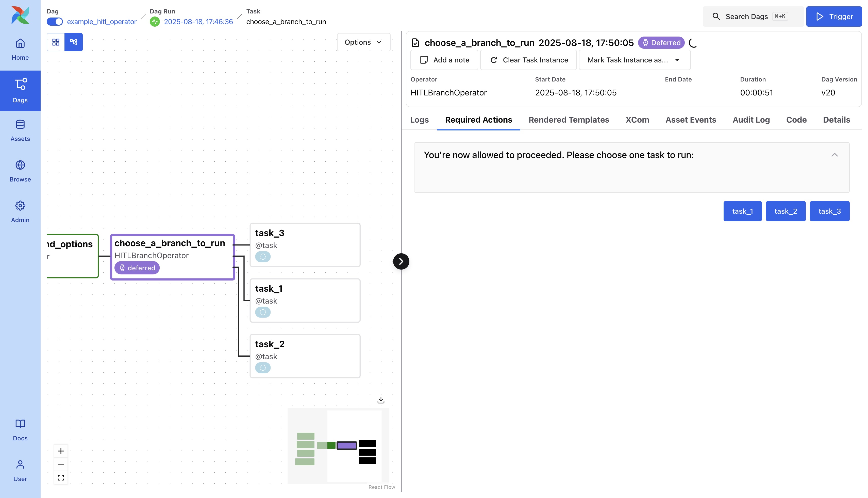Choose task_2 branch button
This screenshot has width=868, height=498.
786,211
